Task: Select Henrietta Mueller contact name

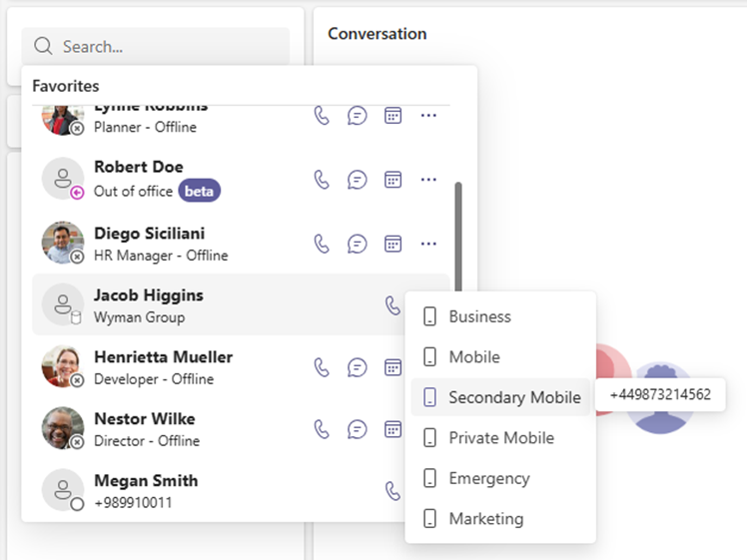Action: click(164, 357)
